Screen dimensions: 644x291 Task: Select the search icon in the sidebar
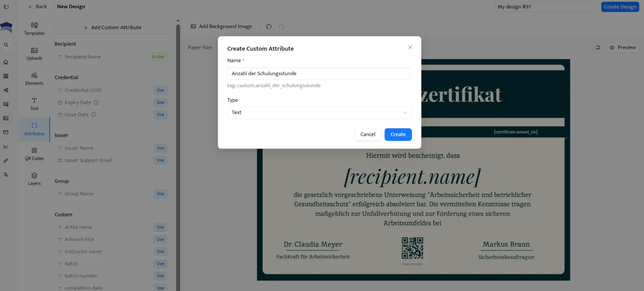6,45
